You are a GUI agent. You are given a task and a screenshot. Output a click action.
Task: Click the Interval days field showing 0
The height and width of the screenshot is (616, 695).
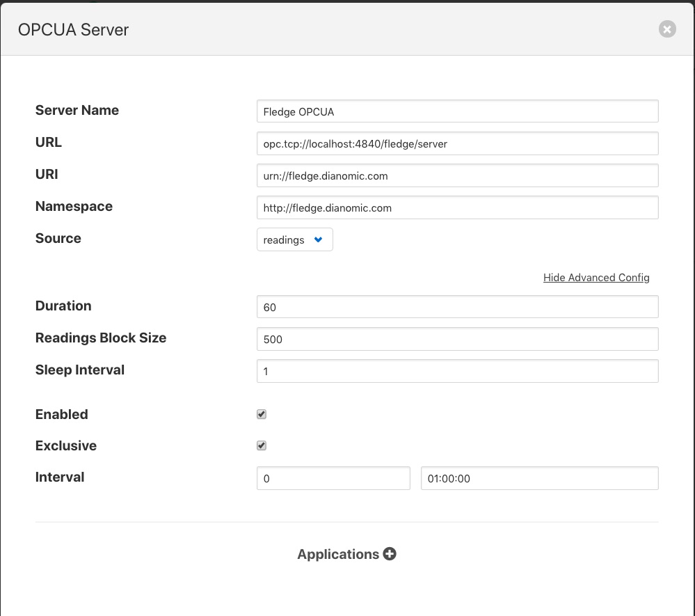click(x=333, y=479)
